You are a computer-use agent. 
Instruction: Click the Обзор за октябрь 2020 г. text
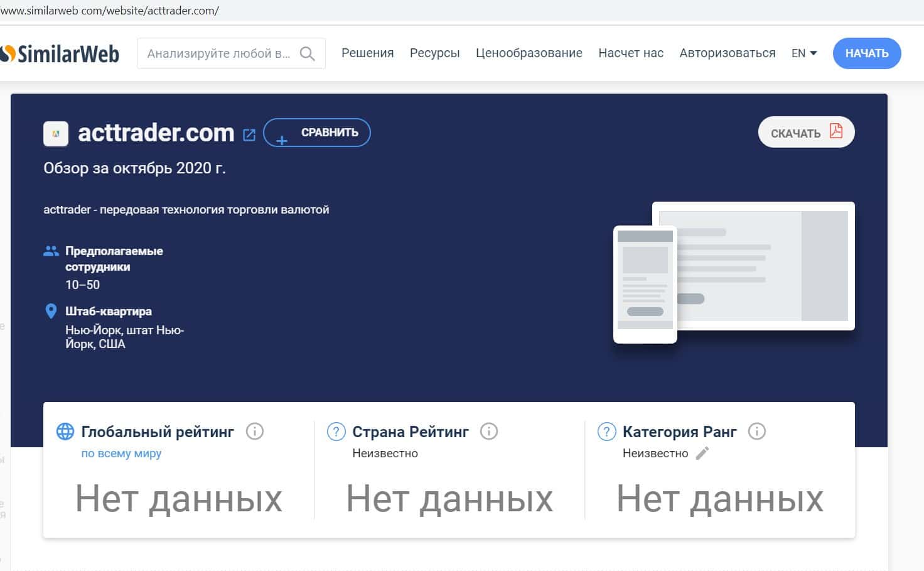click(x=134, y=168)
